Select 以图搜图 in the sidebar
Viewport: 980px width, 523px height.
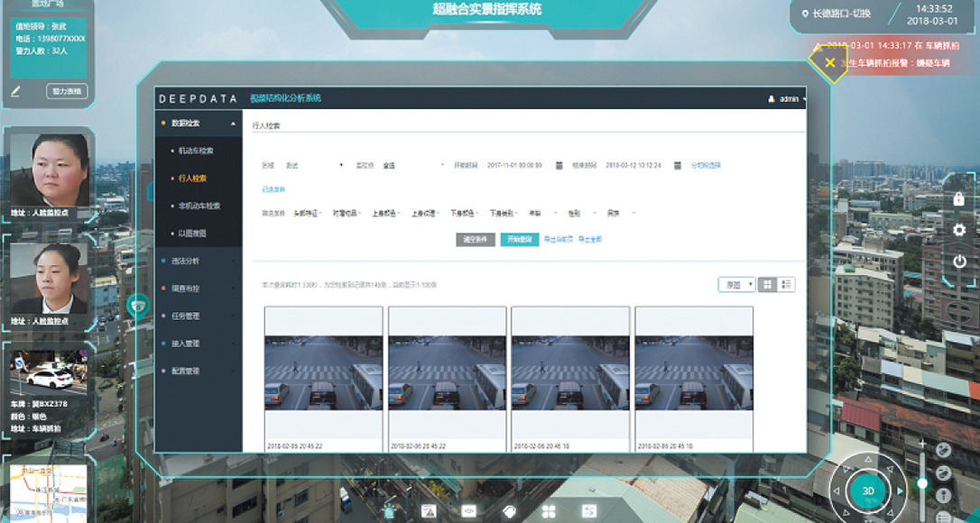[192, 234]
